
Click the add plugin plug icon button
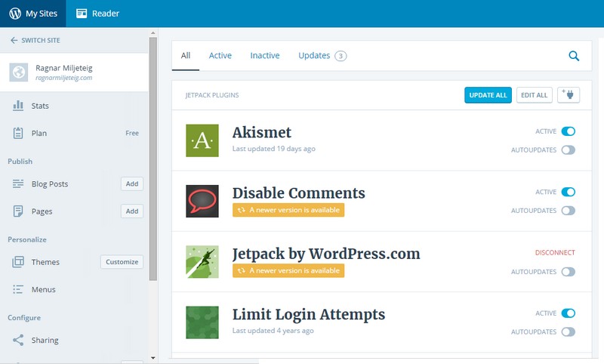pos(569,94)
